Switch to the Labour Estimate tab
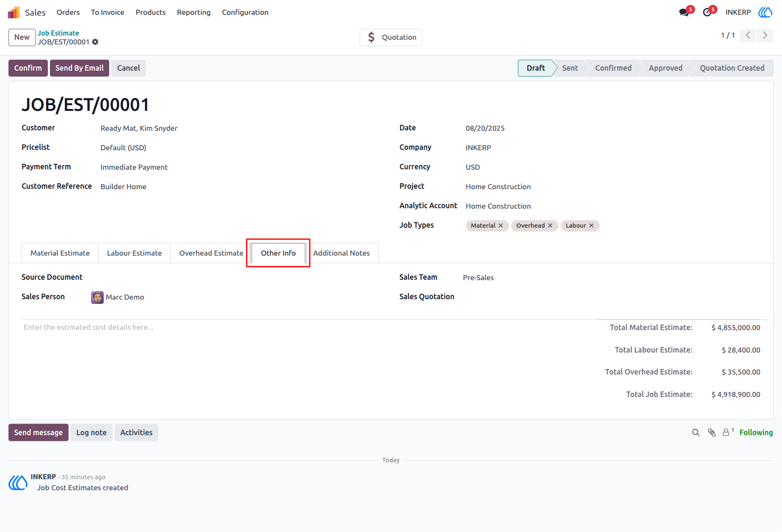 tap(135, 253)
